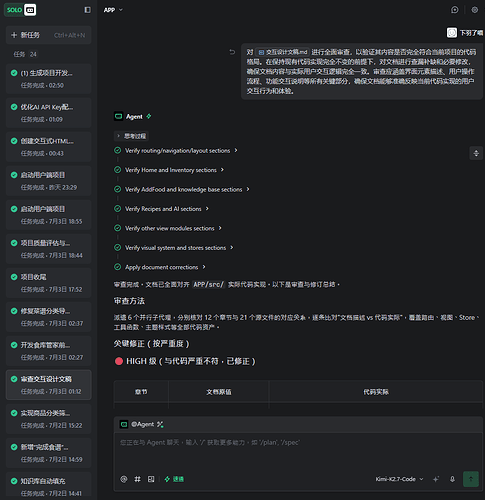Open task 修复菜谱分类导...
Viewport: 485px width, 500px height.
point(48,317)
